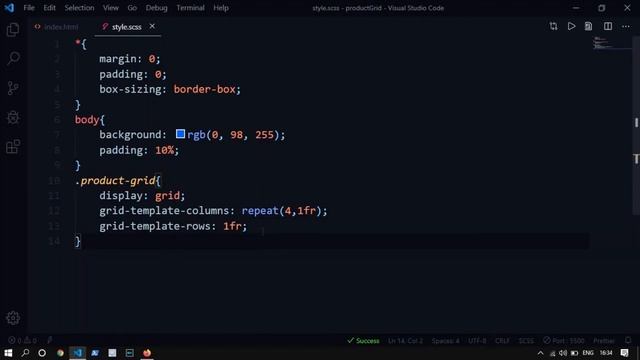640x360 pixels.
Task: Open the View menu
Action: pyautogui.click(x=111, y=8)
